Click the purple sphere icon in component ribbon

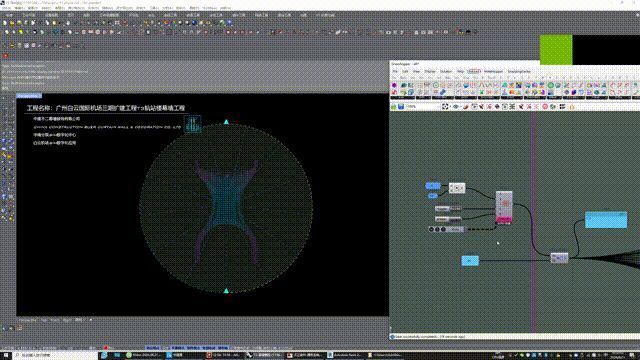click(x=394, y=85)
